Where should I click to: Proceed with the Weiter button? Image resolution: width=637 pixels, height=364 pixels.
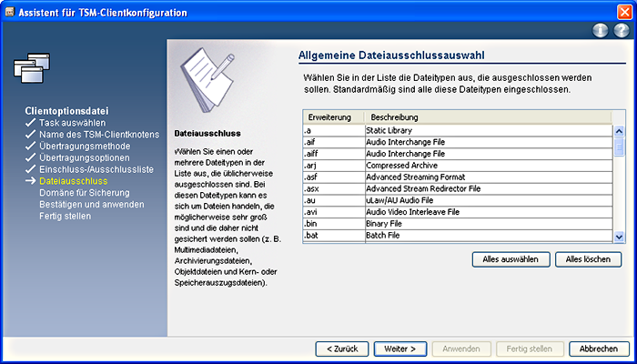coord(394,349)
